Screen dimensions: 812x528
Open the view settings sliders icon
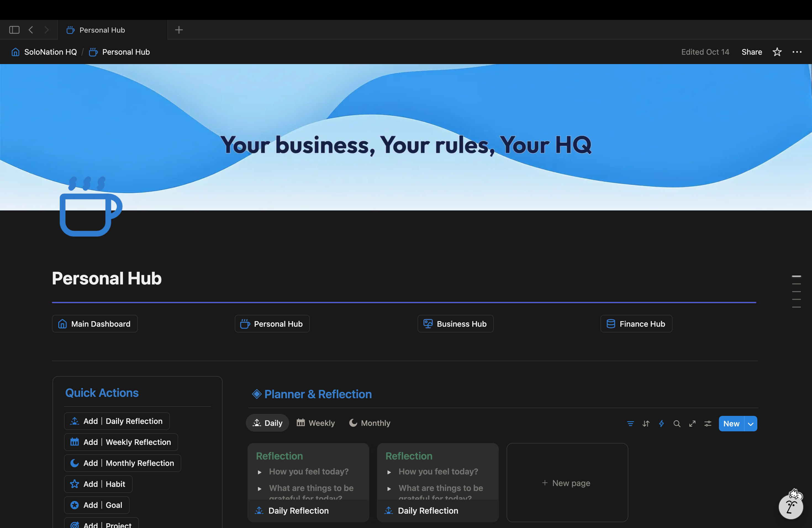pyautogui.click(x=708, y=424)
